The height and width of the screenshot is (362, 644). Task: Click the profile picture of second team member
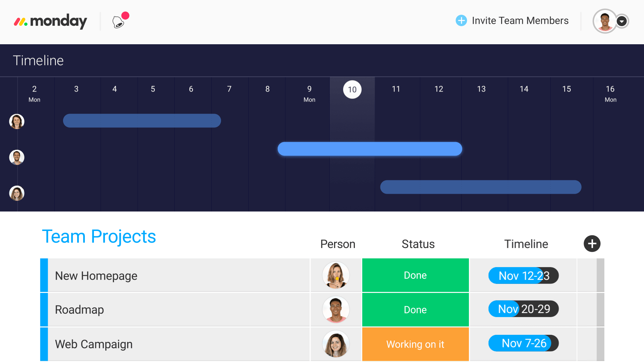coord(16,157)
